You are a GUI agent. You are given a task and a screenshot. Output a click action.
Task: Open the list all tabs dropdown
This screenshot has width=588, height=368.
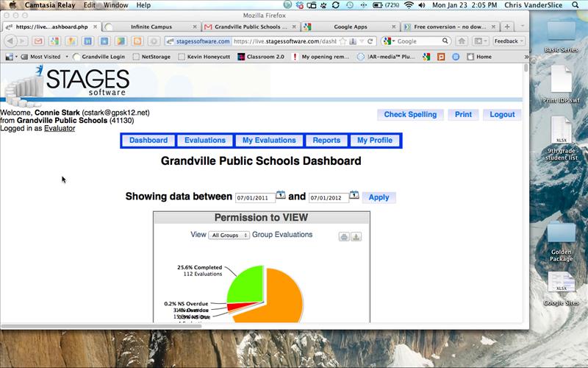coord(523,26)
